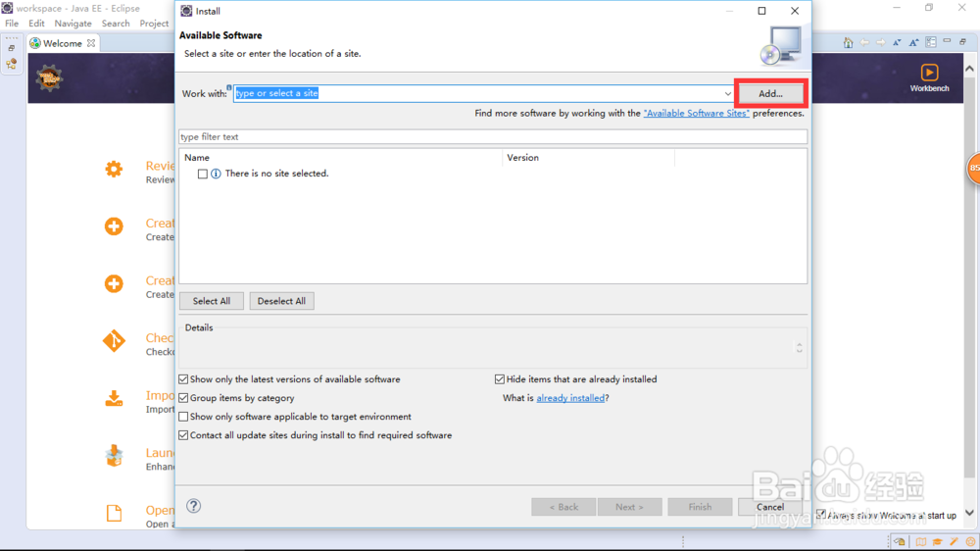Click the second orange plus Create icon
980x551 pixels.
coord(114,283)
